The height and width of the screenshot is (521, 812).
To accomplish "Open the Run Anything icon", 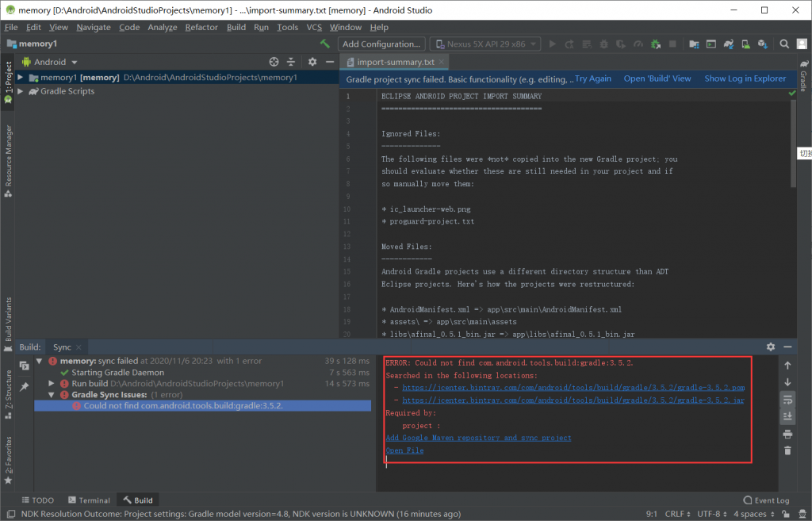I will click(711, 44).
